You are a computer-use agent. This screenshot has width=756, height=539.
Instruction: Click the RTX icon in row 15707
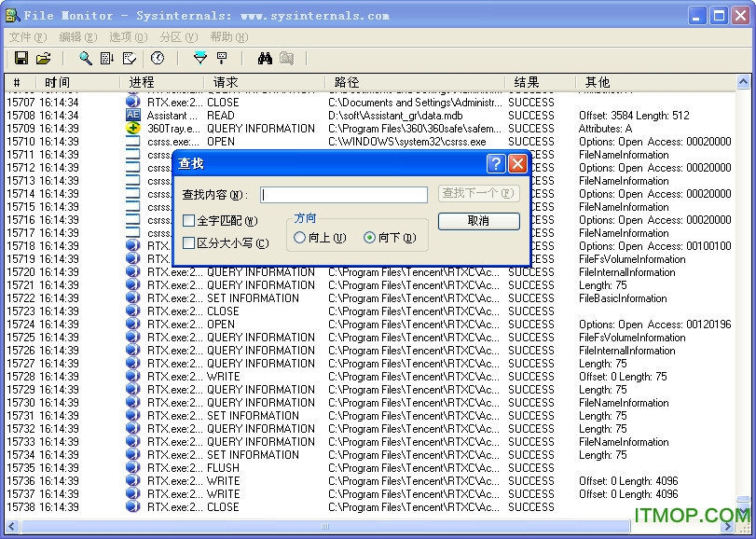coord(133,102)
